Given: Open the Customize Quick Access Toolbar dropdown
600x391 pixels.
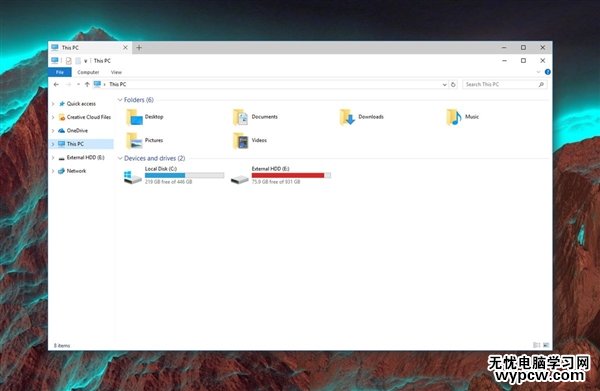Looking at the screenshot, I should (x=85, y=61).
